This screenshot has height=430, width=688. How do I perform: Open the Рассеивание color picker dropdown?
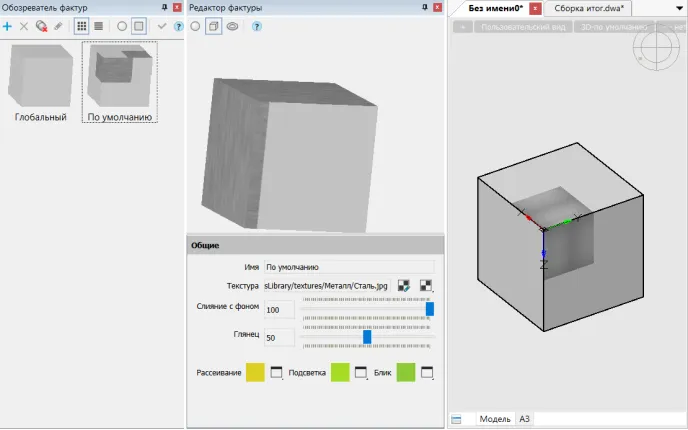277,373
